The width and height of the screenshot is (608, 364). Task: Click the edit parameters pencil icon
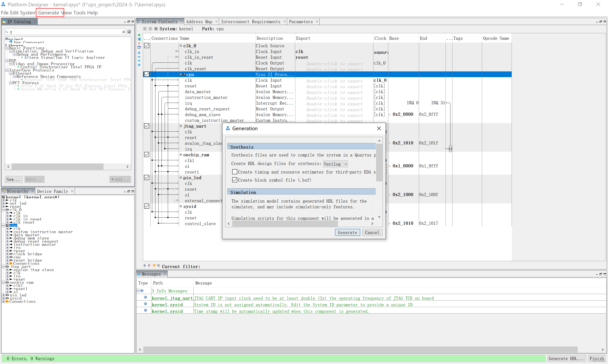[x=139, y=48]
